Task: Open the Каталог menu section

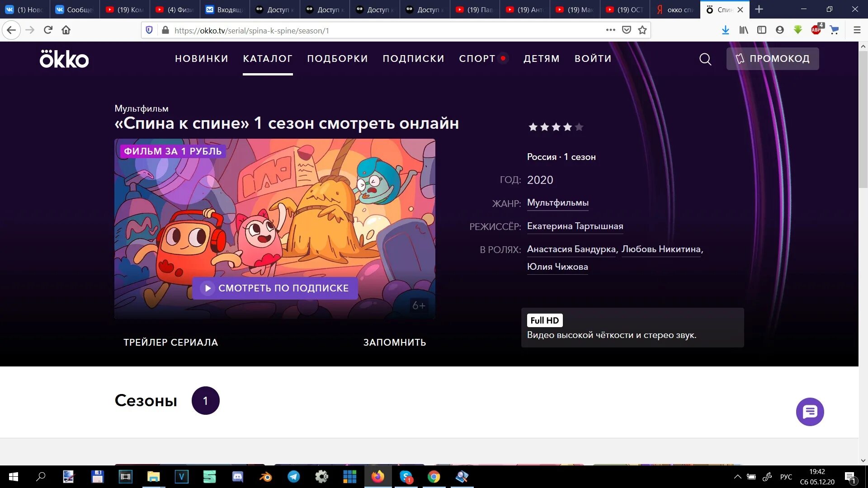Action: [x=268, y=59]
